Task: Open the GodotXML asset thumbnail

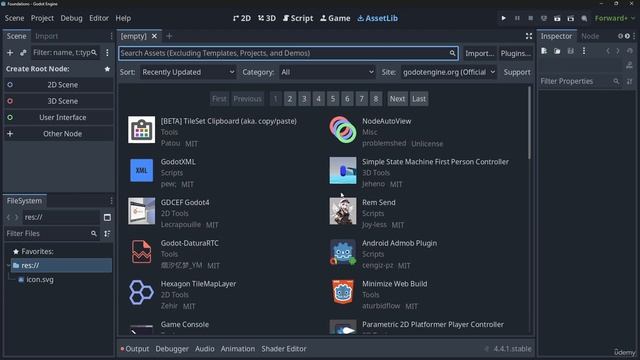Action: (142, 171)
